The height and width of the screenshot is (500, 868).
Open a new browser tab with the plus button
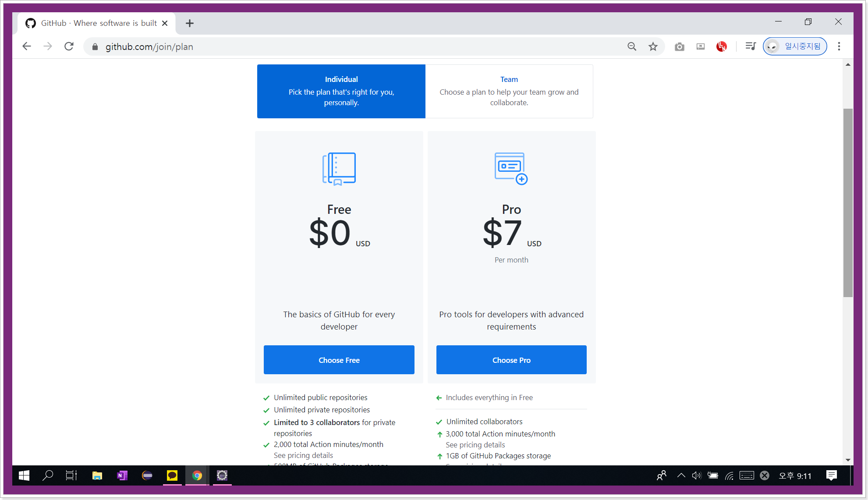pos(189,23)
